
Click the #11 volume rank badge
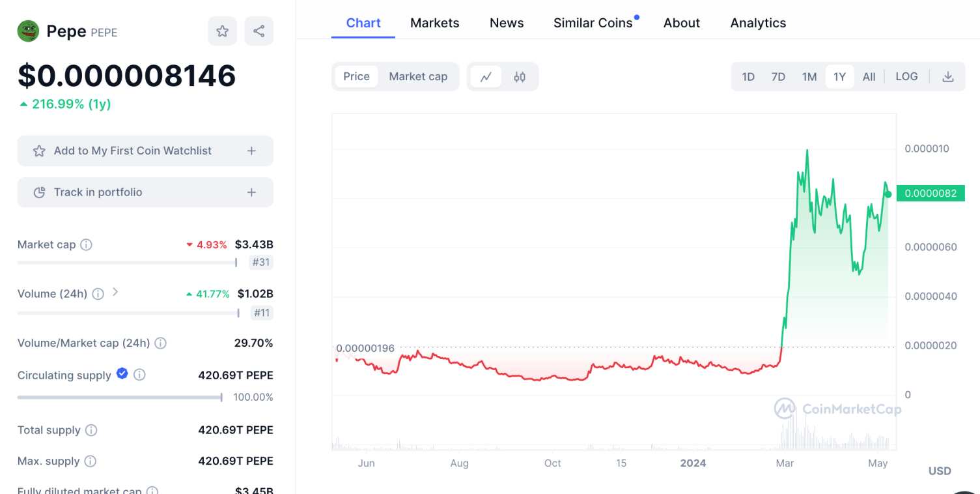pos(262,313)
